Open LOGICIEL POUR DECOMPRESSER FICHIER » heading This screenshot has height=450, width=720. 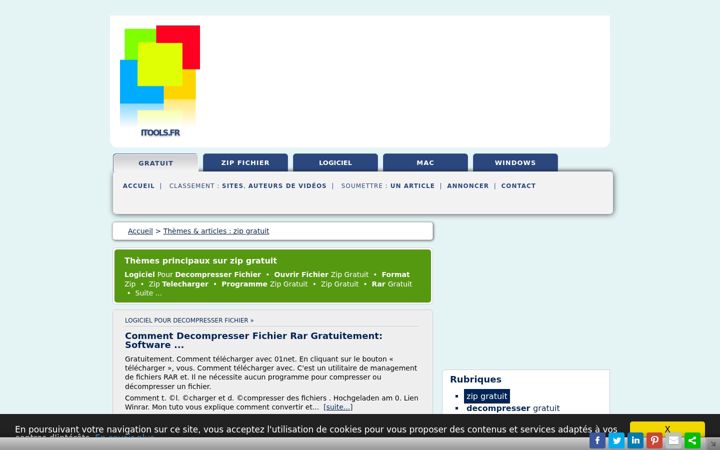click(x=189, y=320)
